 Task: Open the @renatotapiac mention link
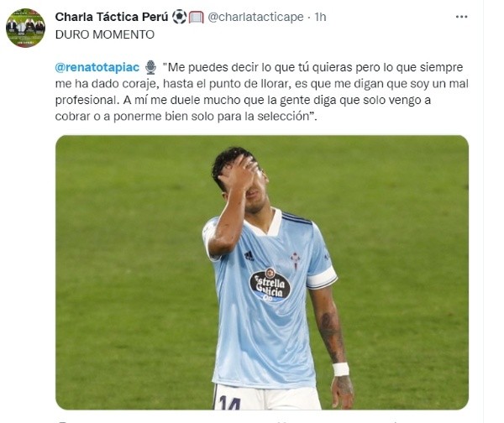click(97, 67)
